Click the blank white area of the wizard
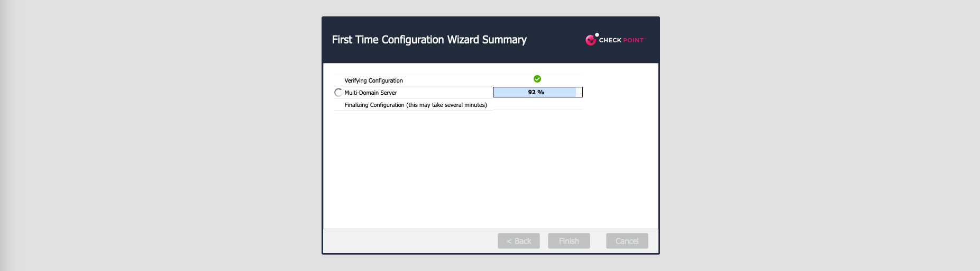Viewport: 980px width, 271px height. tap(490, 169)
